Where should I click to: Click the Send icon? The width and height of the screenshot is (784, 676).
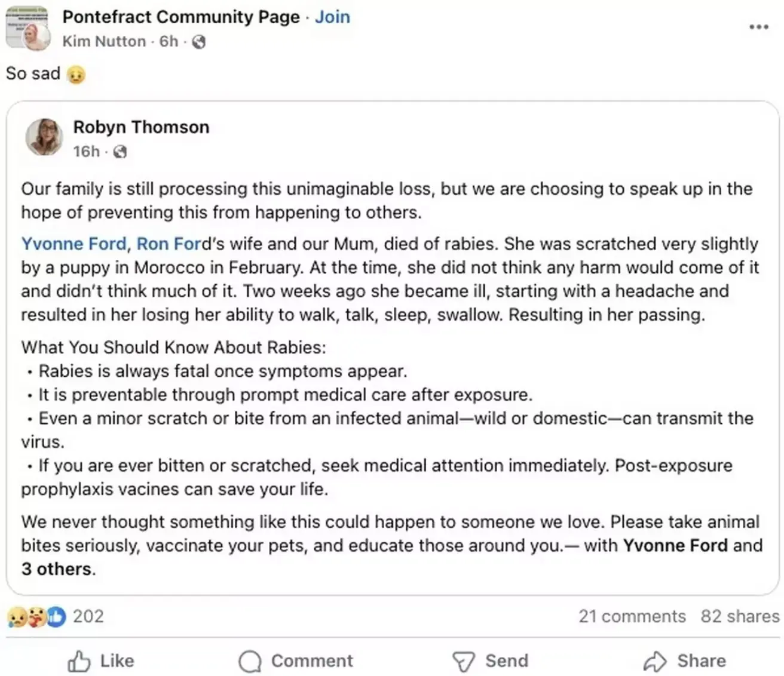(463, 661)
